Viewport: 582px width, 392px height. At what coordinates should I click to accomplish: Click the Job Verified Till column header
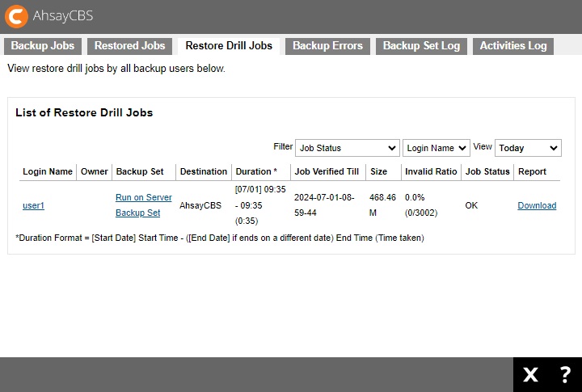[x=327, y=171]
